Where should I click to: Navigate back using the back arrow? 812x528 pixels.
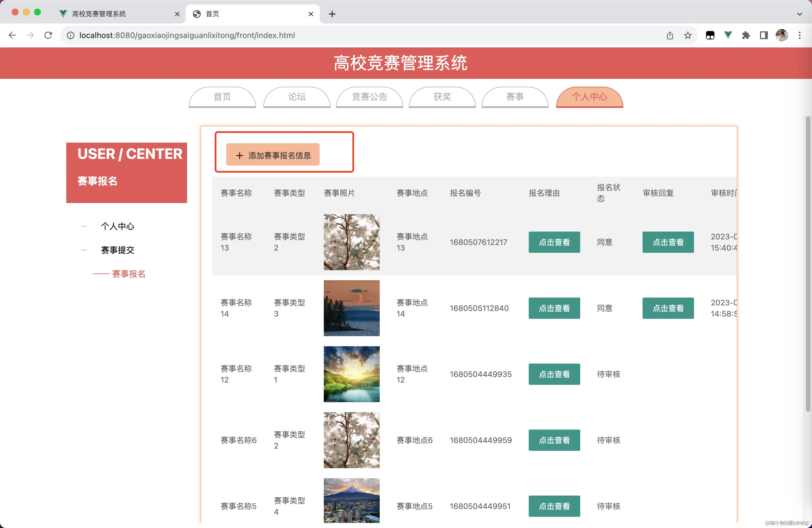pos(12,35)
